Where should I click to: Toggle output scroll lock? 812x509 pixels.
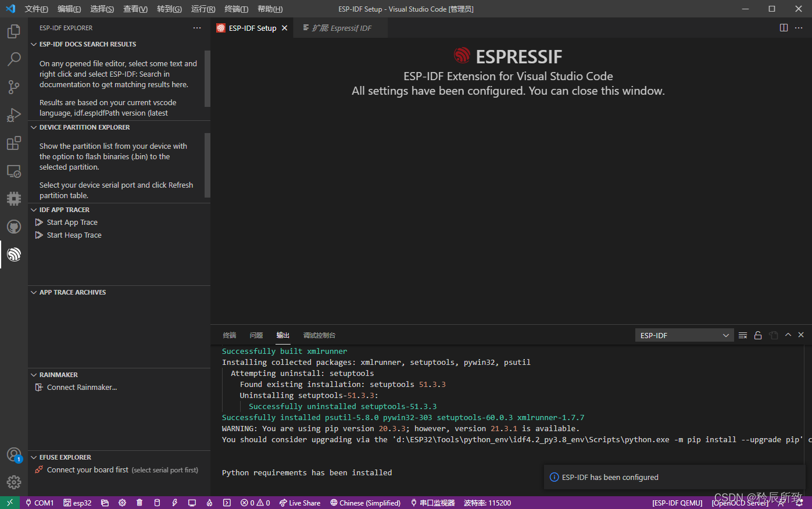pos(758,335)
